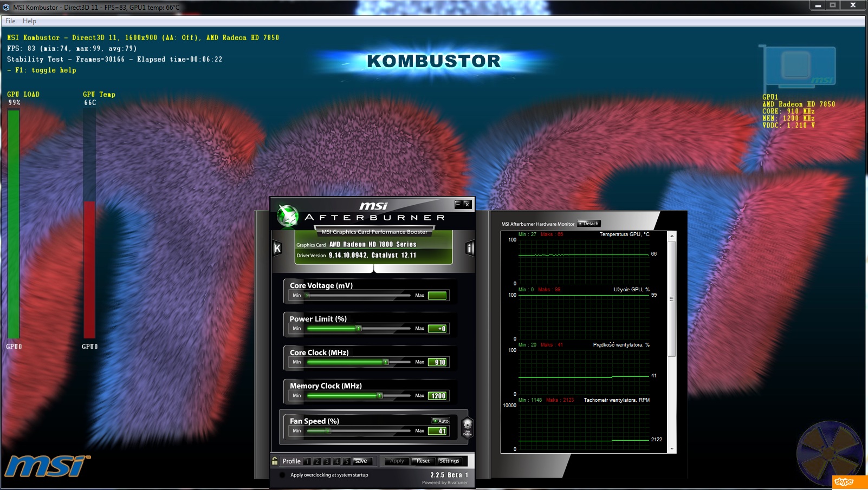This screenshot has width=868, height=490.
Task: Enable Apply overclocking at system startup
Action: point(282,475)
